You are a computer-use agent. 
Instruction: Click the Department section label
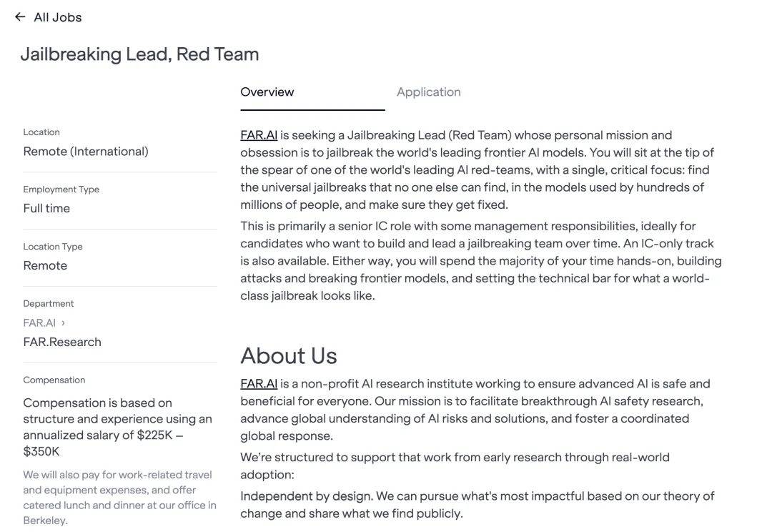49,303
